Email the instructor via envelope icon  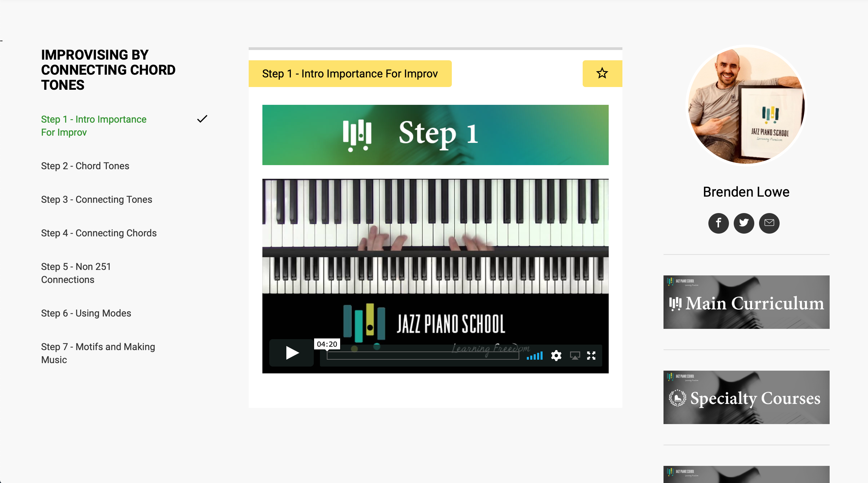click(x=769, y=223)
